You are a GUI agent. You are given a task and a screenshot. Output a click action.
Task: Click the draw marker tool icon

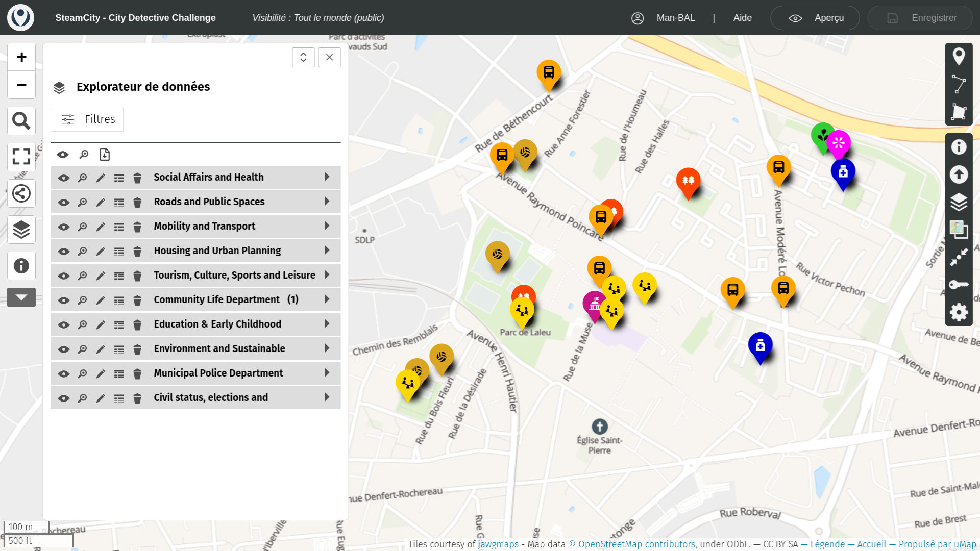click(x=959, y=57)
